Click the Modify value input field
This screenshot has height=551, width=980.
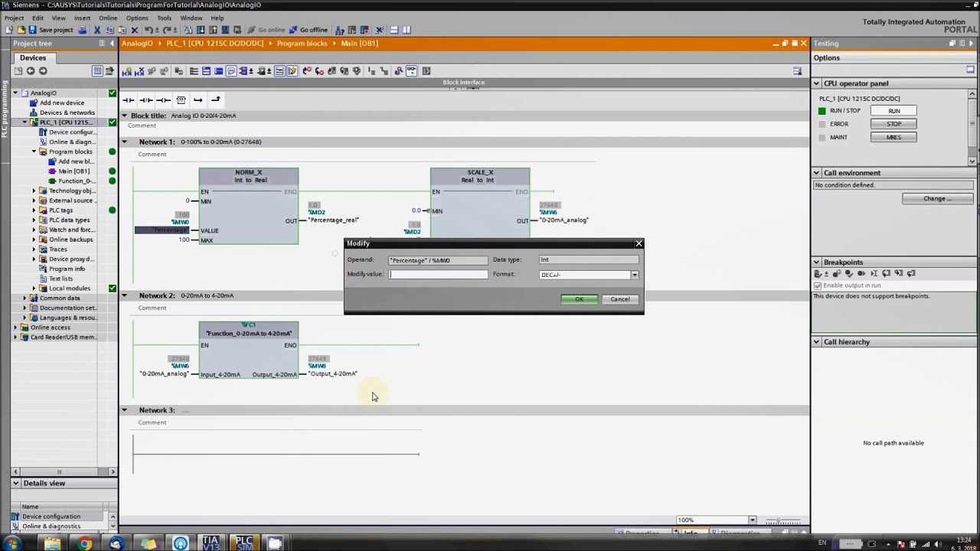438,275
